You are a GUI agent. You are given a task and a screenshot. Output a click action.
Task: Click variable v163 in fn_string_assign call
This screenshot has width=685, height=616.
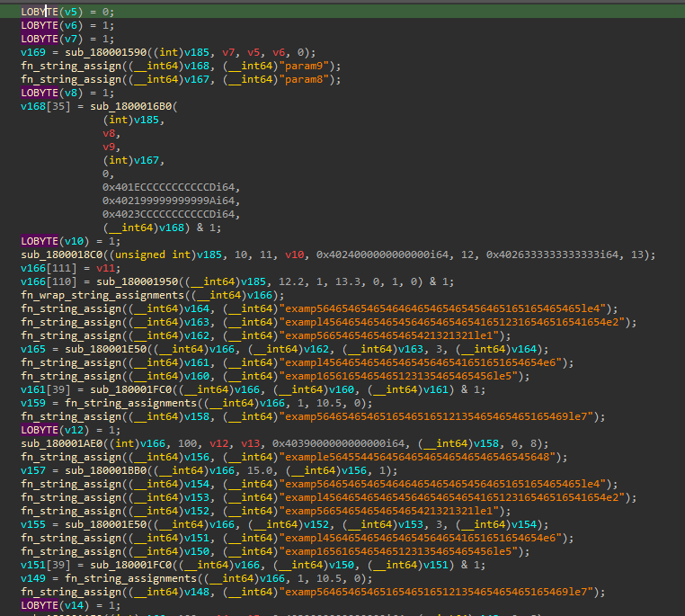coord(197,323)
